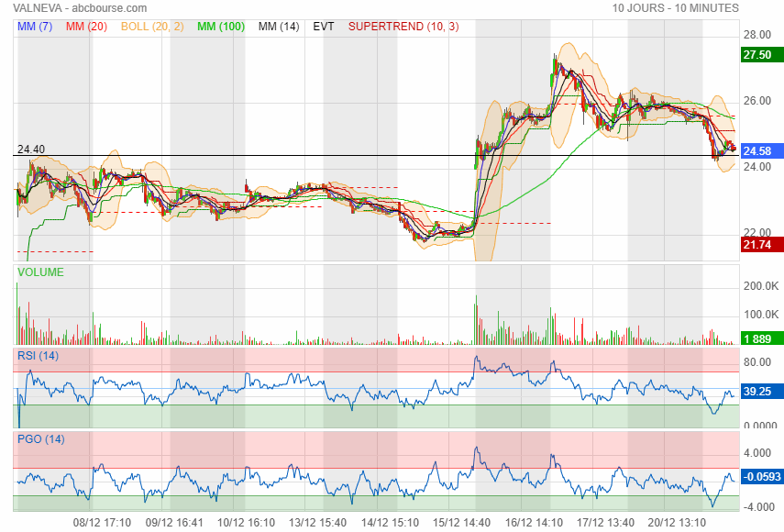Click the 10 JOURS - 10 MINUTES label

coord(676,8)
